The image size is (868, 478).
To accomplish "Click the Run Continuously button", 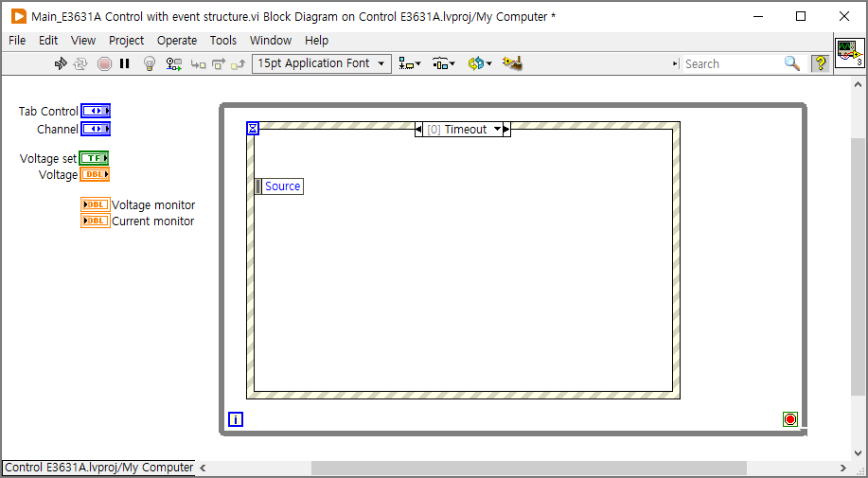I will [x=80, y=63].
